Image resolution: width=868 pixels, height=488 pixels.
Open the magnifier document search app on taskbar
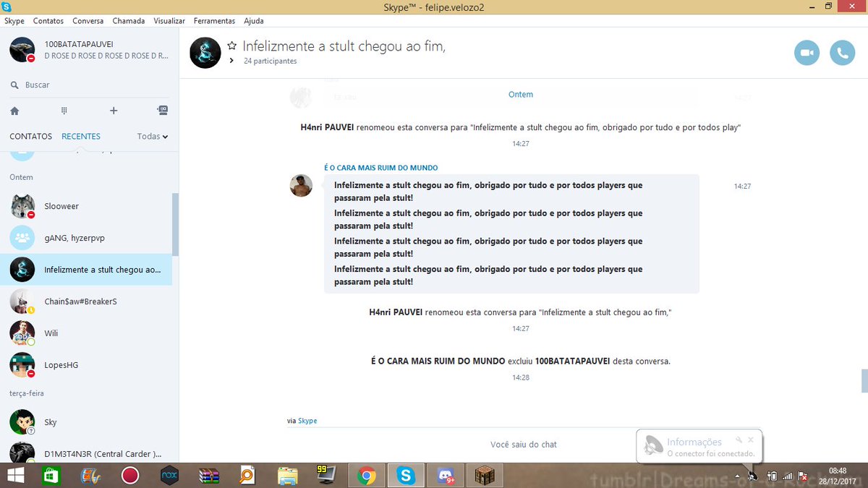pyautogui.click(x=248, y=476)
